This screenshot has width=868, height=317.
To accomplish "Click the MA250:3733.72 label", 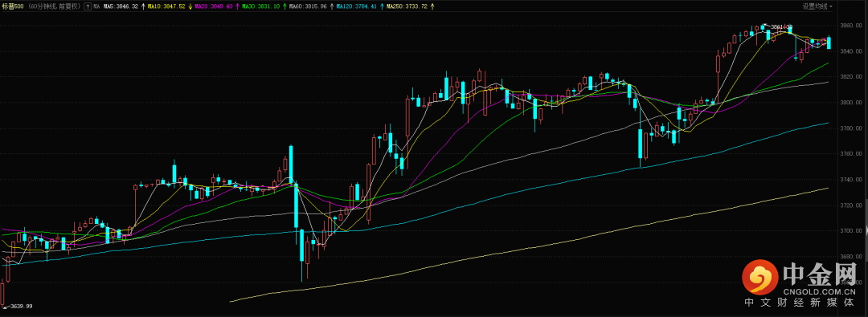I will coord(407,6).
